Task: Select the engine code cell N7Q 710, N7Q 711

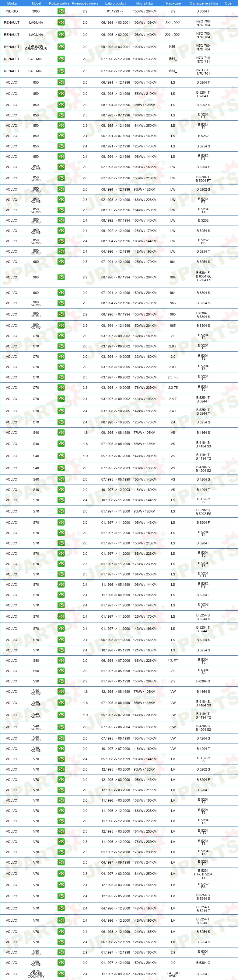Action: (203, 59)
